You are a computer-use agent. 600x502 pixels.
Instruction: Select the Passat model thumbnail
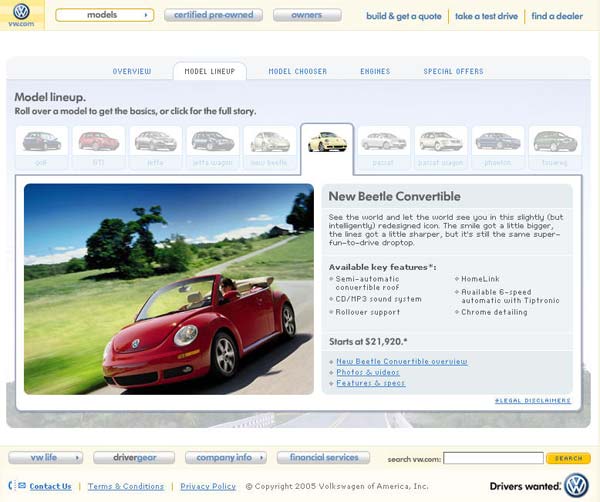coord(384,147)
